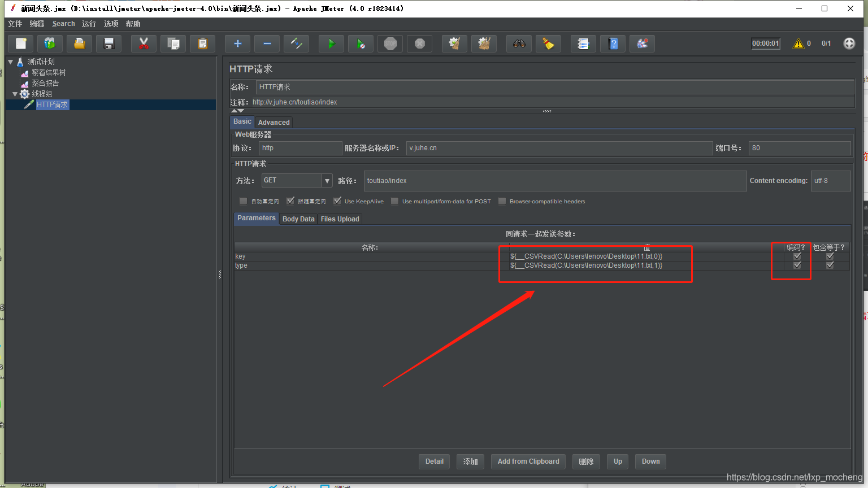Viewport: 868px width, 488px height.
Task: Click the Down button
Action: click(650, 461)
